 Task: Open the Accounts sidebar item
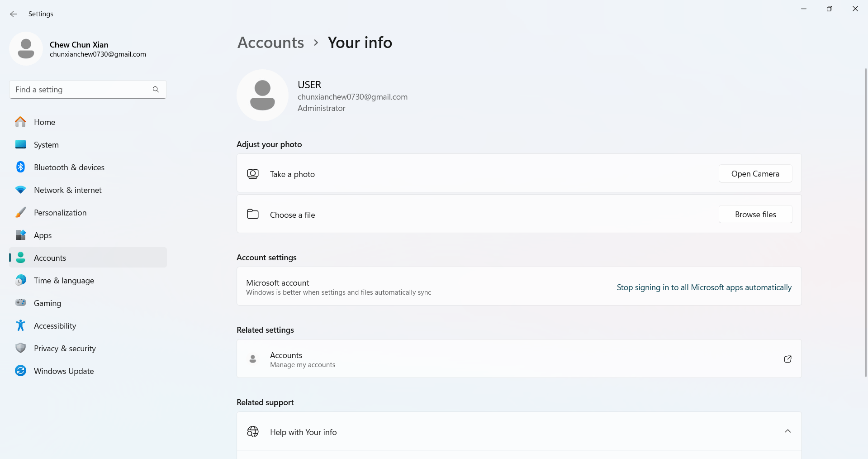click(x=88, y=258)
